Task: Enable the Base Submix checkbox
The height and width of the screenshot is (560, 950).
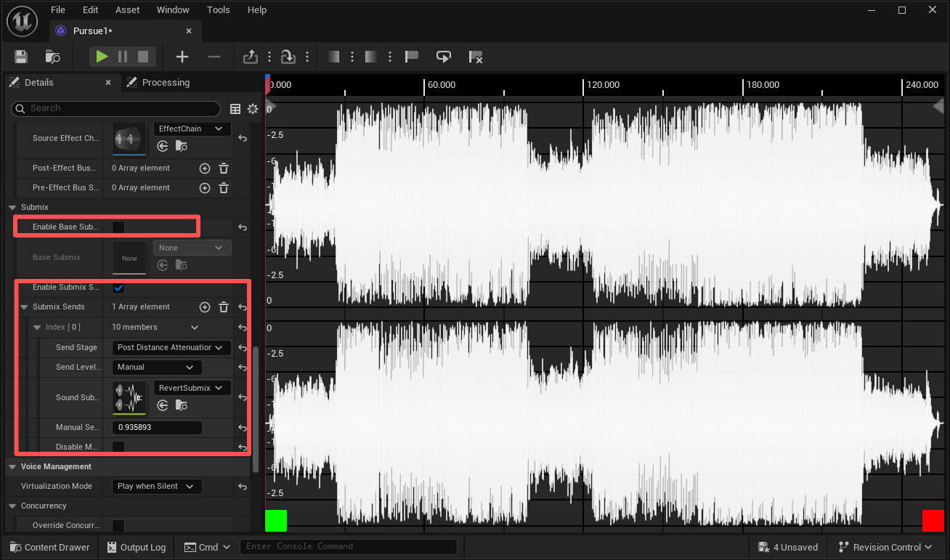Action: coord(118,227)
